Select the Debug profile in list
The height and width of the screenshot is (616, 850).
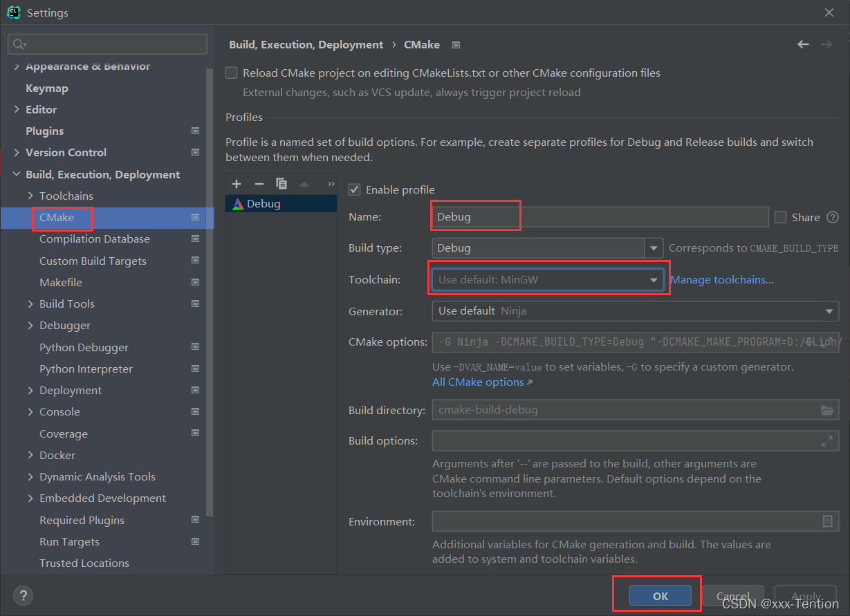[264, 204]
